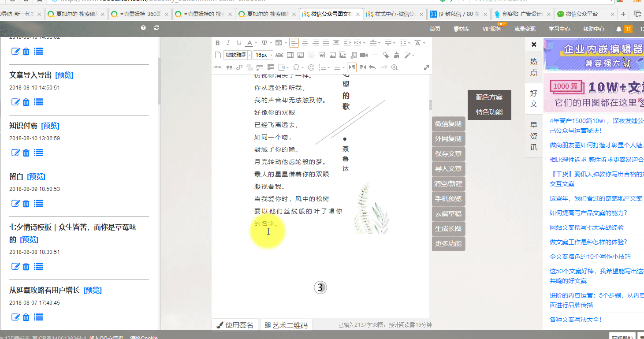The height and width of the screenshot is (339, 644).
Task: Open the emoji picker
Action: (x=311, y=67)
